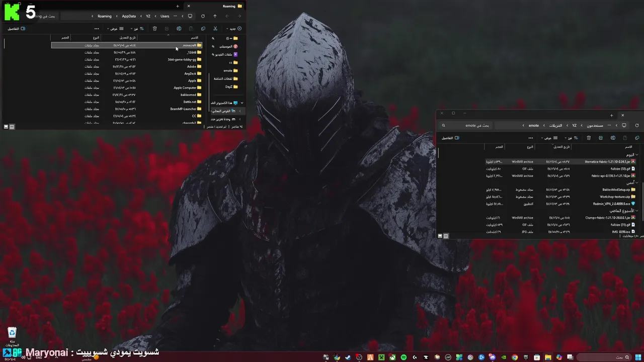Click the Cut scissors icon in Roaming window
This screenshot has width=644, height=362.
pyautogui.click(x=215, y=29)
